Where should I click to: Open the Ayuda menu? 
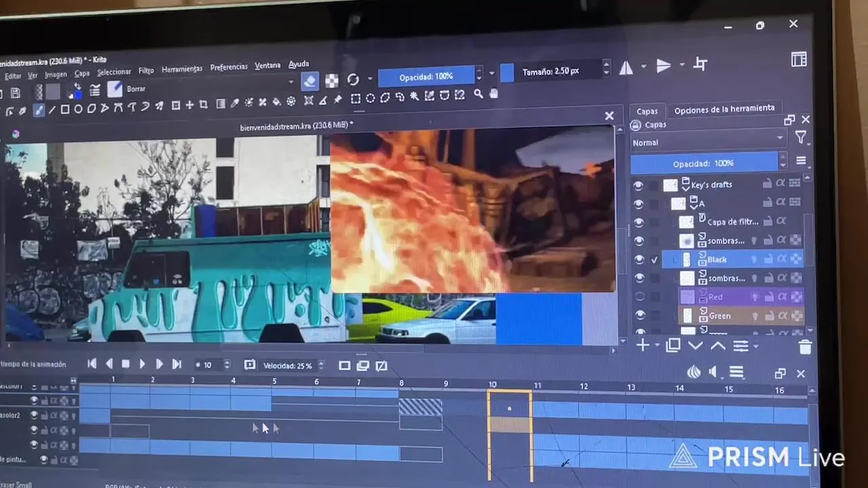(298, 64)
